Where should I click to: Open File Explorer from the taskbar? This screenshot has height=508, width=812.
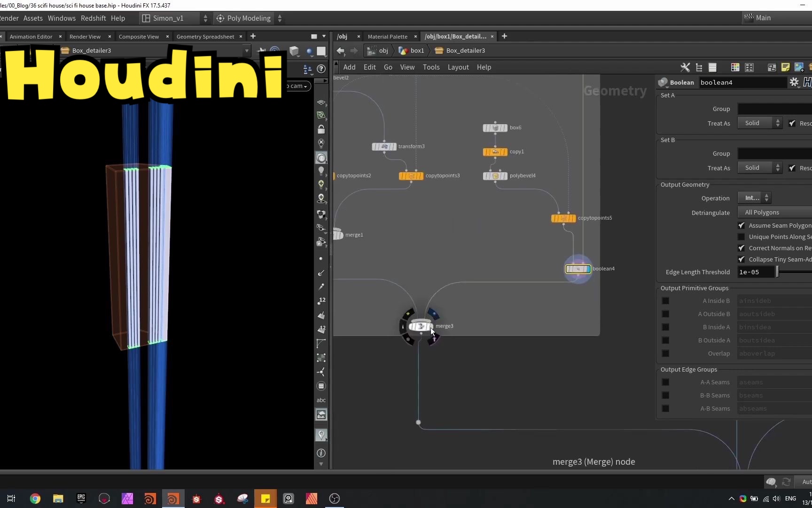(x=58, y=499)
